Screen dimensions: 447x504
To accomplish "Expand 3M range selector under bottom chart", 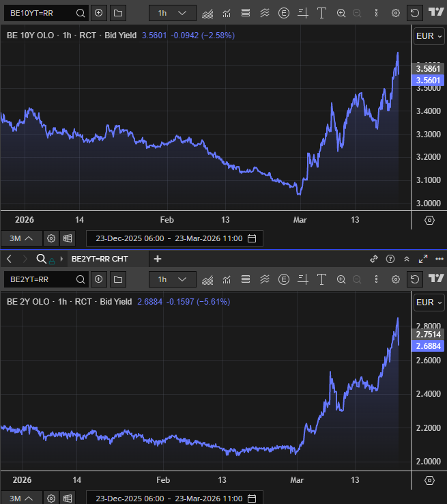I will pos(21,499).
